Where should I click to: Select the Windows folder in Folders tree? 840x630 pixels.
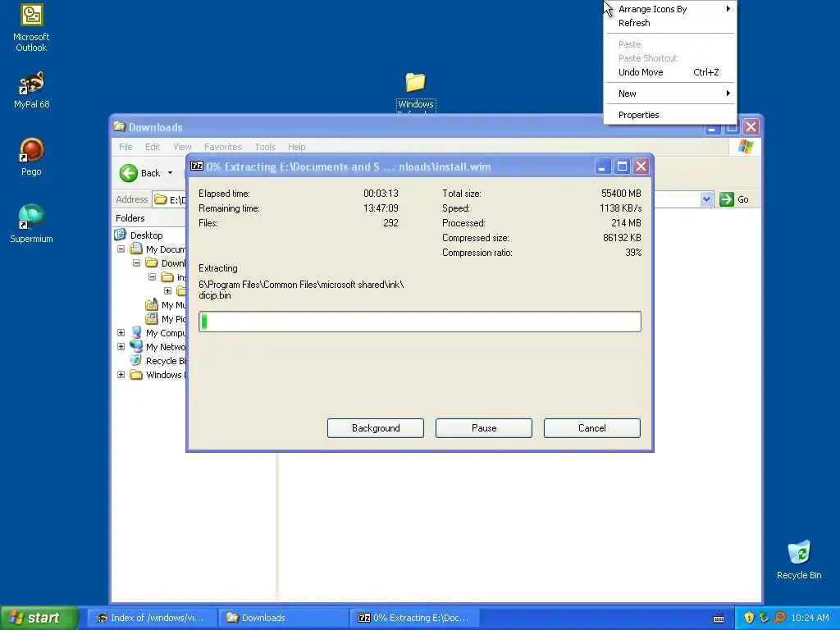(165, 374)
